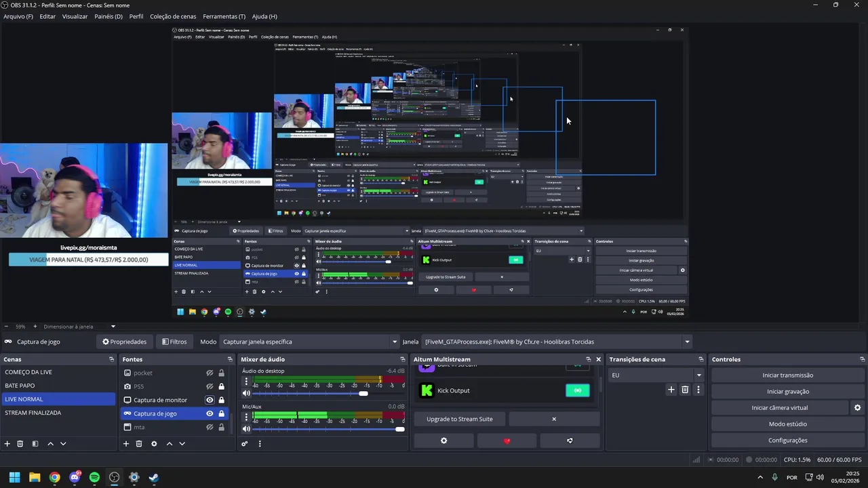Image resolution: width=868 pixels, height=488 pixels.
Task: Open preview scaling dropdown Dimensionar à janela
Action: (x=79, y=327)
